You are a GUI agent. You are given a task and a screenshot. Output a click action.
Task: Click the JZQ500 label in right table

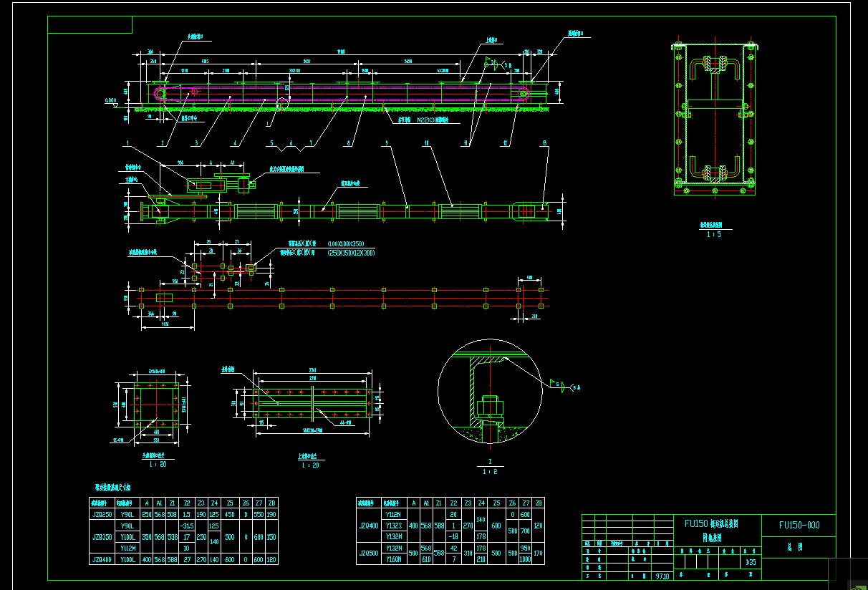tap(370, 553)
